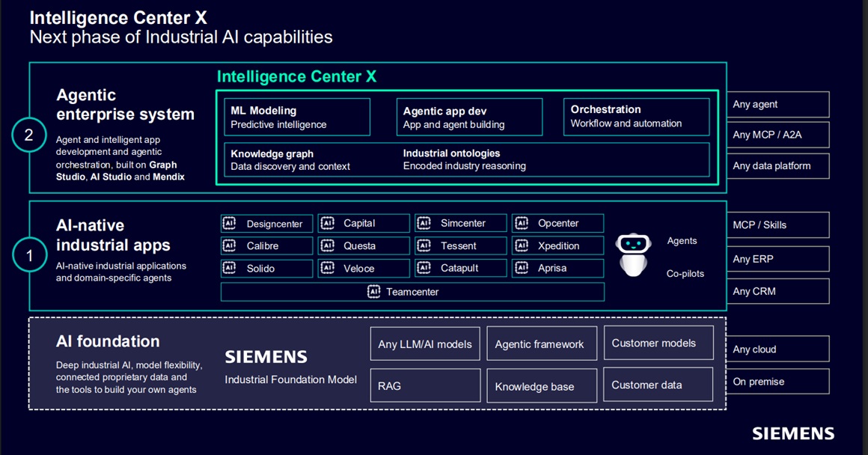
Task: Click the AI icon next to Opcenter
Action: tap(522, 223)
